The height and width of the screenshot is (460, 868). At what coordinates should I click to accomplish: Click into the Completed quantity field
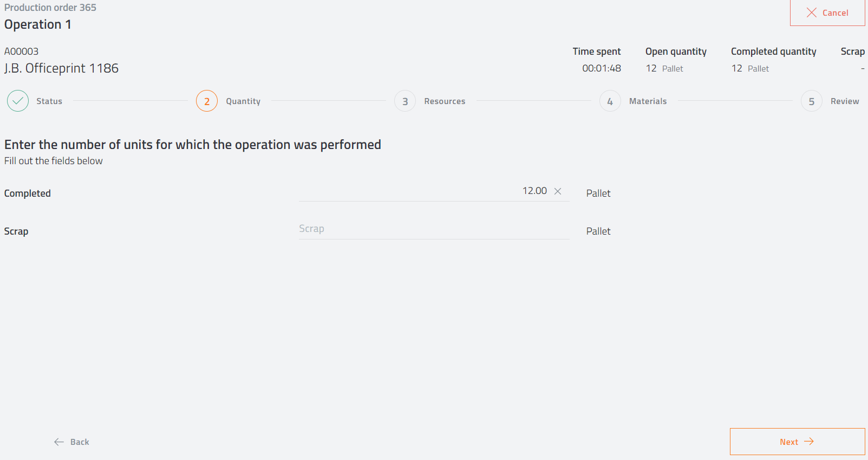(x=422, y=191)
